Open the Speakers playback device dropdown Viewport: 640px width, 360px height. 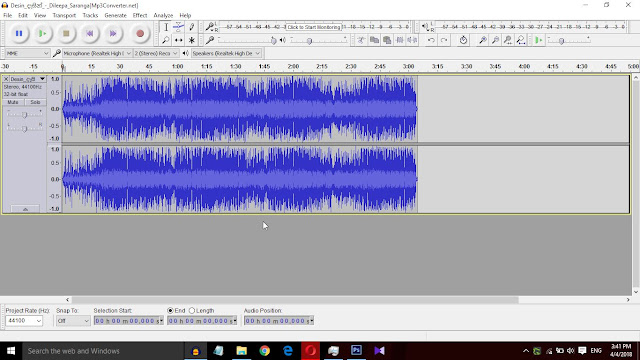(x=226, y=53)
